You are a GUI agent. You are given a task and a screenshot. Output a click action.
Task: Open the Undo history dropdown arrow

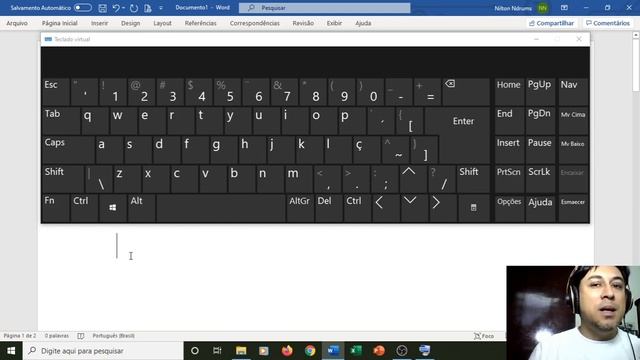pyautogui.click(x=124, y=8)
